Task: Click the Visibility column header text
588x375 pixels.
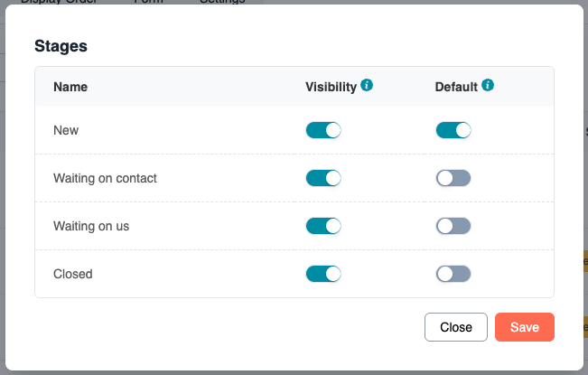Action: coord(331,88)
